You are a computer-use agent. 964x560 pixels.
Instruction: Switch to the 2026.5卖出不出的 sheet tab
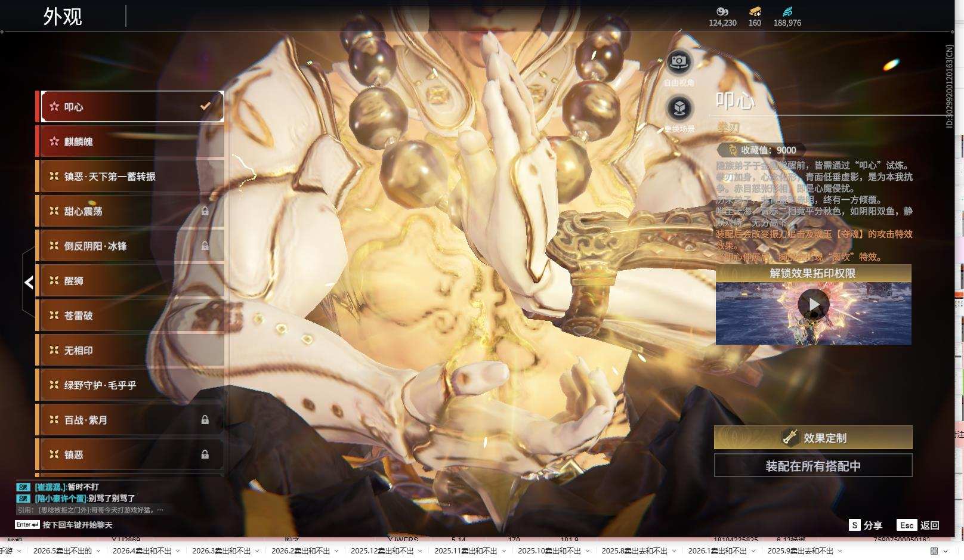pyautogui.click(x=63, y=551)
